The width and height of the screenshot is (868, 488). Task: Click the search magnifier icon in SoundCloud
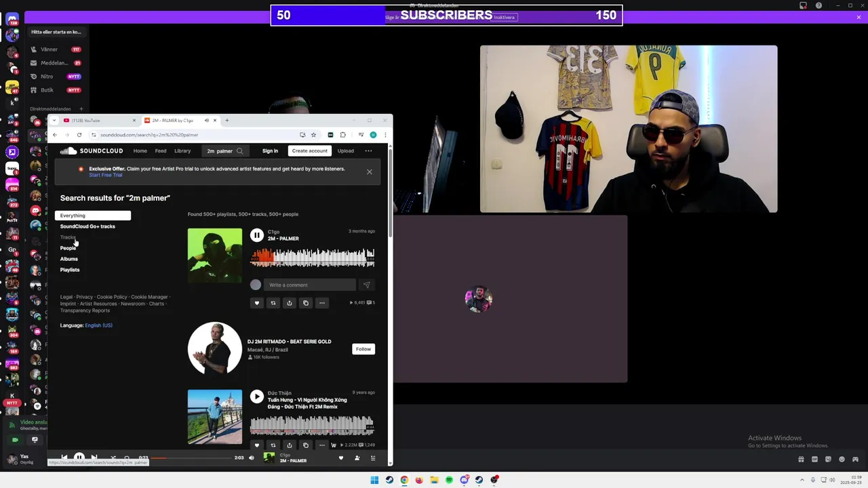[239, 151]
